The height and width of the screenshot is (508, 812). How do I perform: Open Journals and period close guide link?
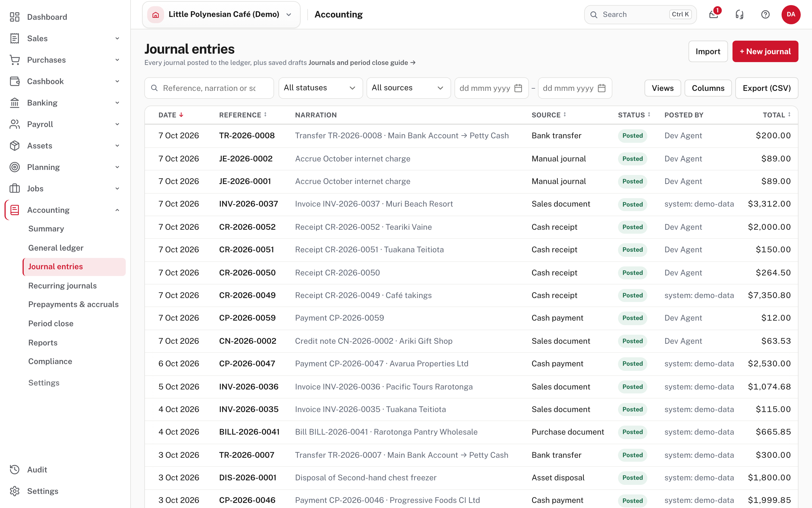362,62
